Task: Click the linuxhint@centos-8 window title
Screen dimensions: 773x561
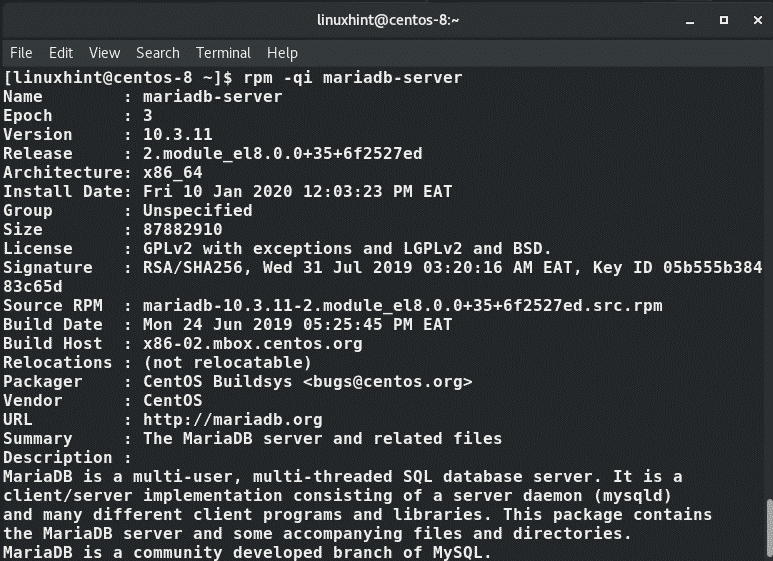Action: click(386, 20)
